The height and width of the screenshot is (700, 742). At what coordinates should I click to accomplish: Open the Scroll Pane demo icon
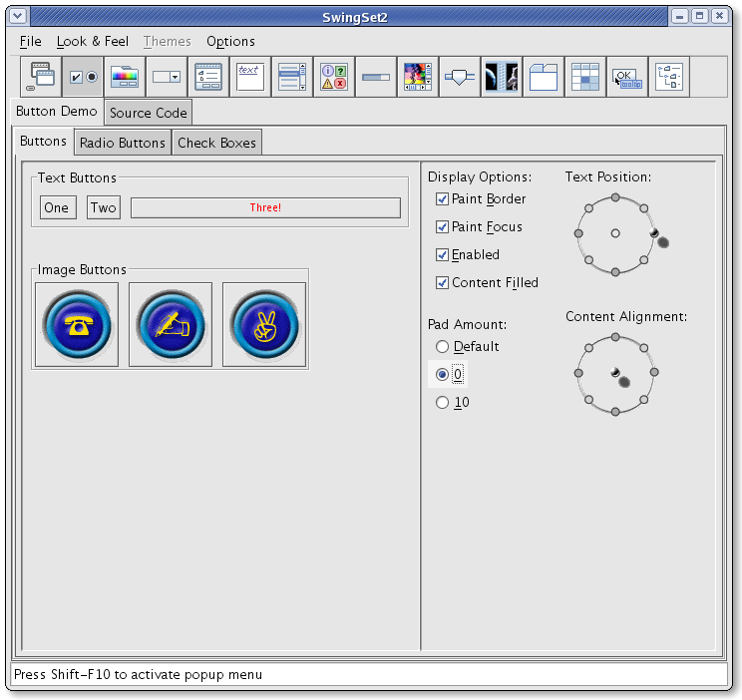[x=418, y=77]
